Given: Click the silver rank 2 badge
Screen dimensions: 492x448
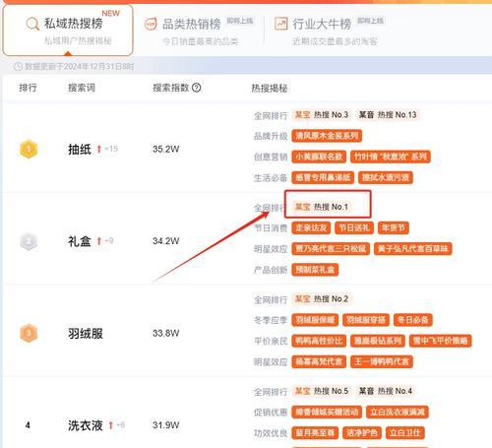Looking at the screenshot, I should 29,241.
